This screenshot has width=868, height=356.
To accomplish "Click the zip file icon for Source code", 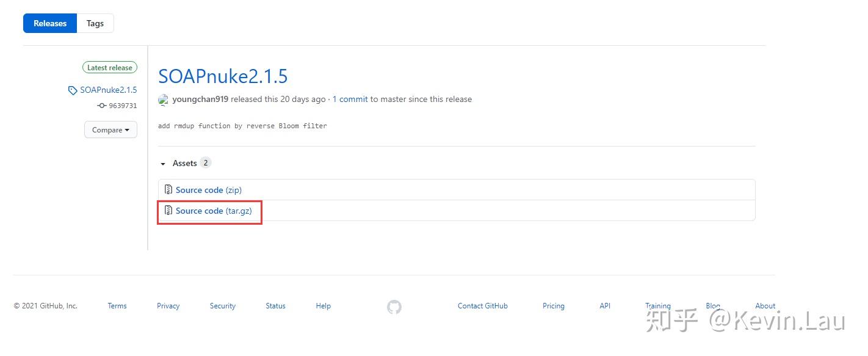I will 168,190.
